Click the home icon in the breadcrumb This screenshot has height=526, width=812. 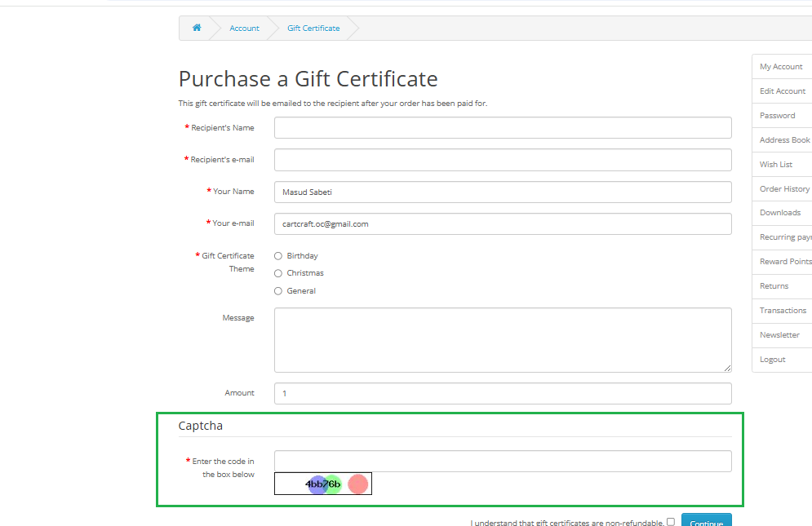coord(197,28)
